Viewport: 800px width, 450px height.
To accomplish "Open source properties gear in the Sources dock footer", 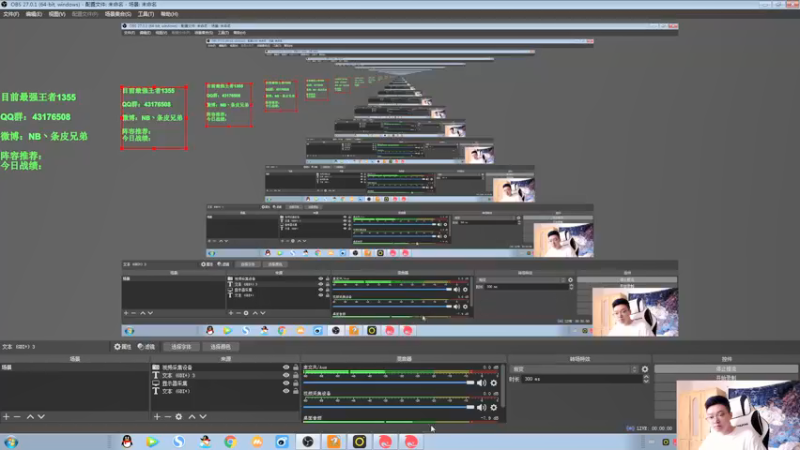I will click(x=179, y=417).
